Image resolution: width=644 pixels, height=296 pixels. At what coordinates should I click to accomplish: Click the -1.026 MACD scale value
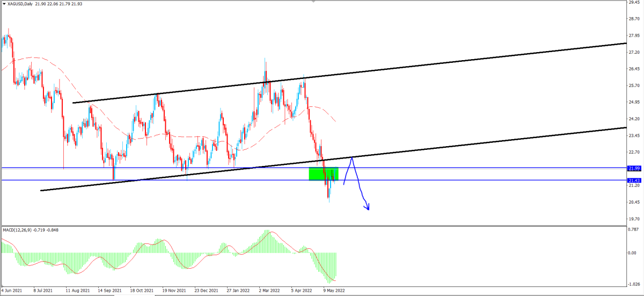[x=635, y=285]
